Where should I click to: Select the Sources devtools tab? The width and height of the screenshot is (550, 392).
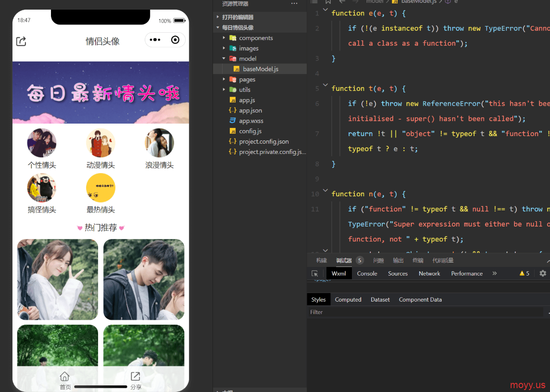point(398,273)
